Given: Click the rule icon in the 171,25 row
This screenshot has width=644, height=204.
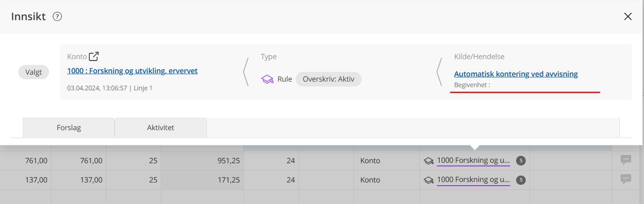Looking at the screenshot, I should pyautogui.click(x=429, y=180).
